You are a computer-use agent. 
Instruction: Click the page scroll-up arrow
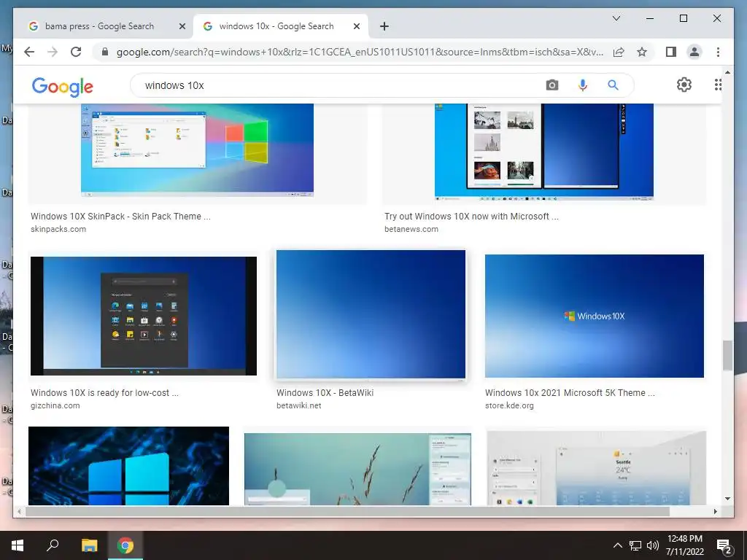[x=727, y=72]
